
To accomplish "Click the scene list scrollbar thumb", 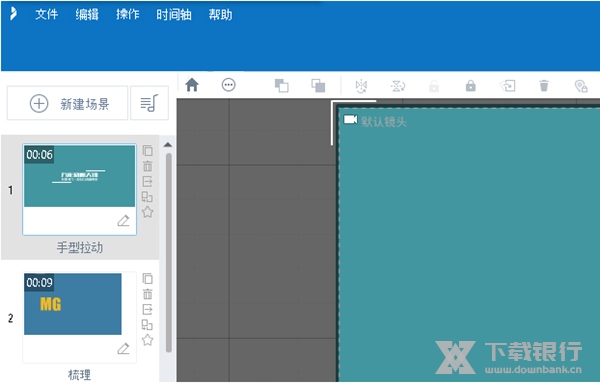I will pyautogui.click(x=169, y=253).
